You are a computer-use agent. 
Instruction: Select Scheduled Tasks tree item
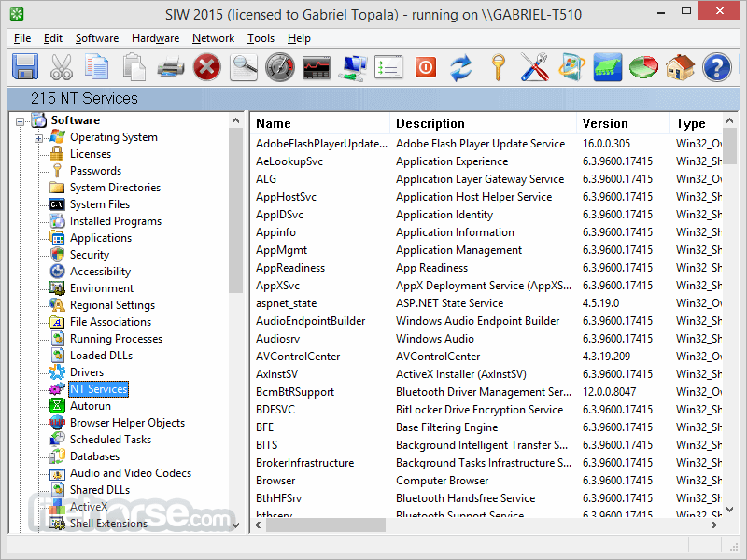pos(110,439)
